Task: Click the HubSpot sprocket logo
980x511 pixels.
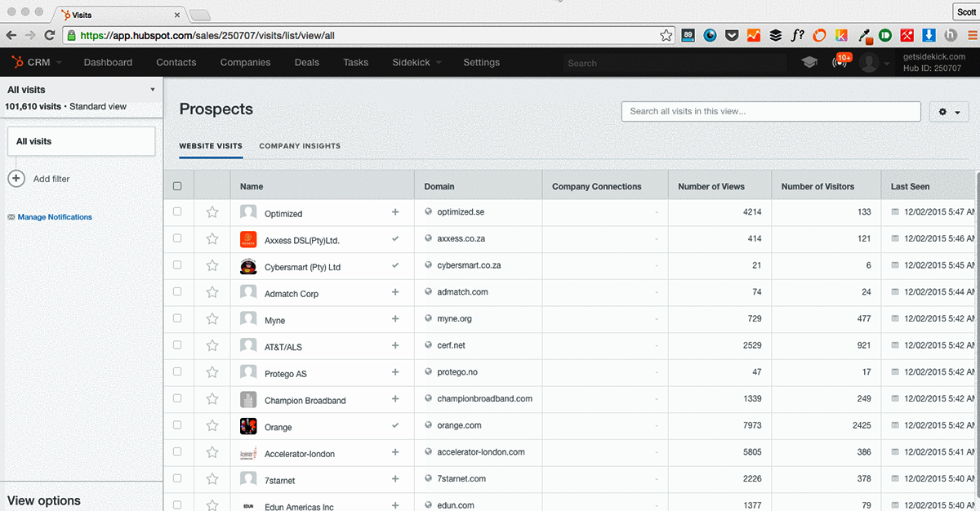Action: click(17, 62)
